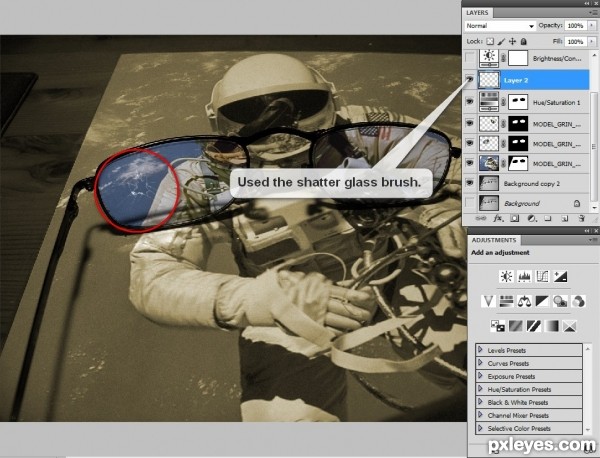Viewport: 600px width, 458px height.
Task: Add a Channel Mixer adjustment (overlapping circles)
Action: [x=578, y=301]
